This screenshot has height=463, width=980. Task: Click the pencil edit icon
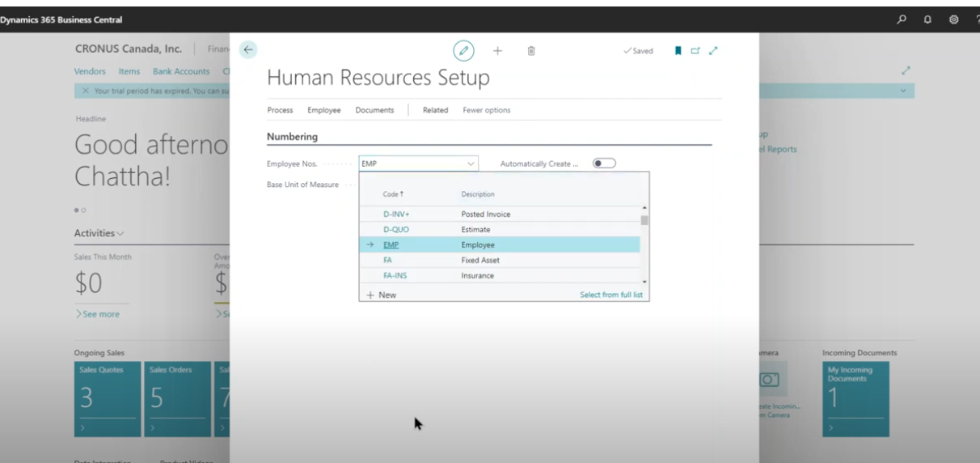click(464, 50)
